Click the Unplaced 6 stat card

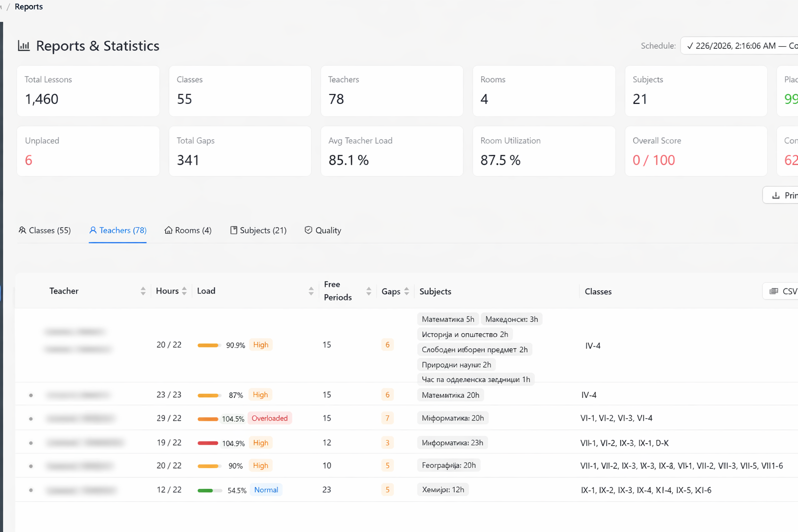coord(88,151)
